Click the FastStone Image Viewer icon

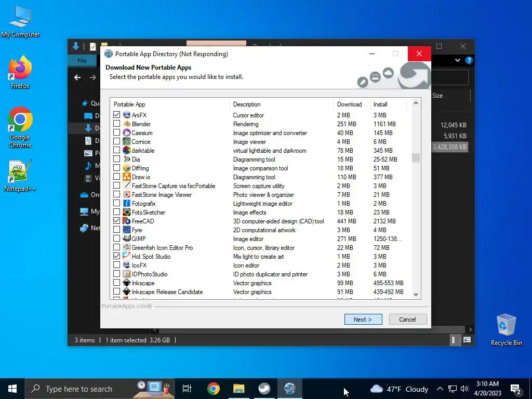coord(127,194)
